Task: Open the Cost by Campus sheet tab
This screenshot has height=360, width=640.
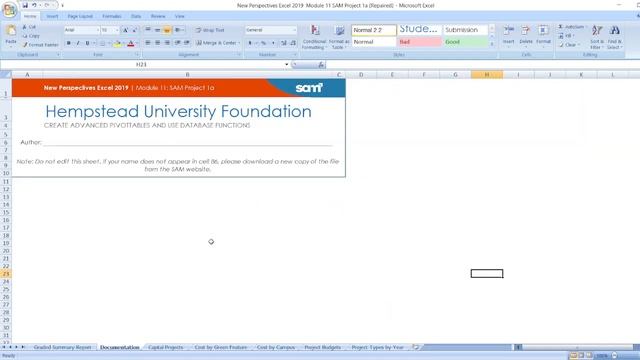Action: coord(276,347)
